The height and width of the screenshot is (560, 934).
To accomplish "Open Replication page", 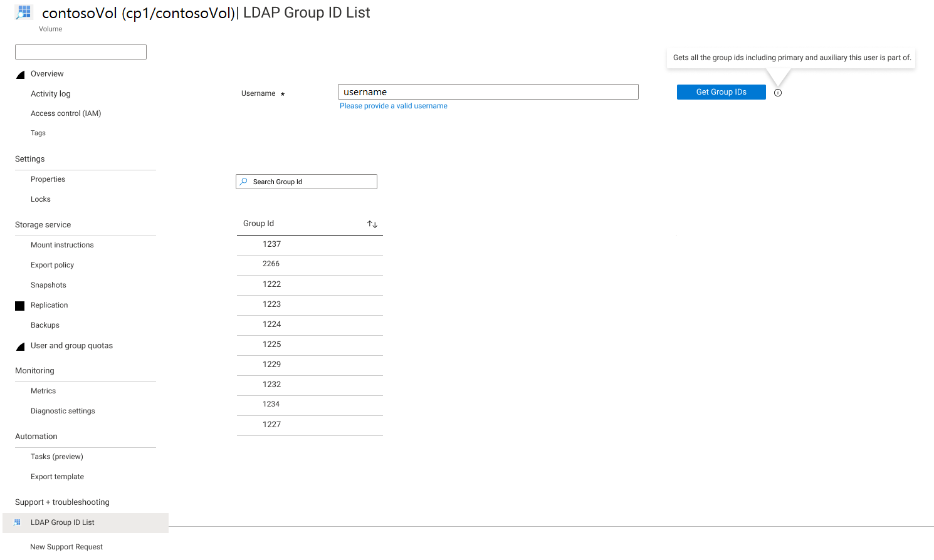I will click(49, 305).
